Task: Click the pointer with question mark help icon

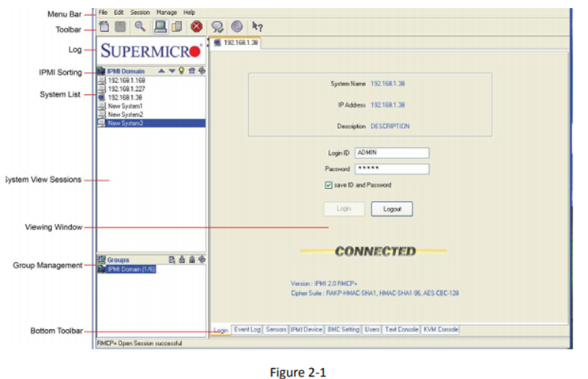Action: pos(257,26)
